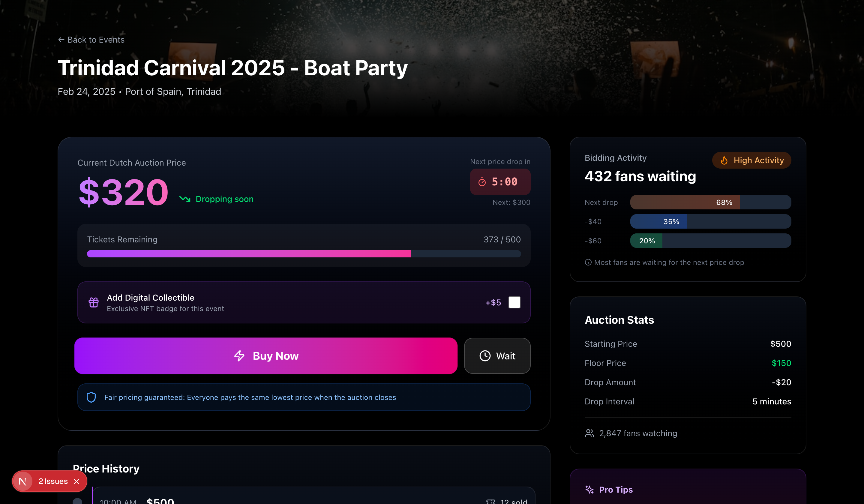Click the people icon beside 2,847 fans watching
The width and height of the screenshot is (864, 504).
589,433
